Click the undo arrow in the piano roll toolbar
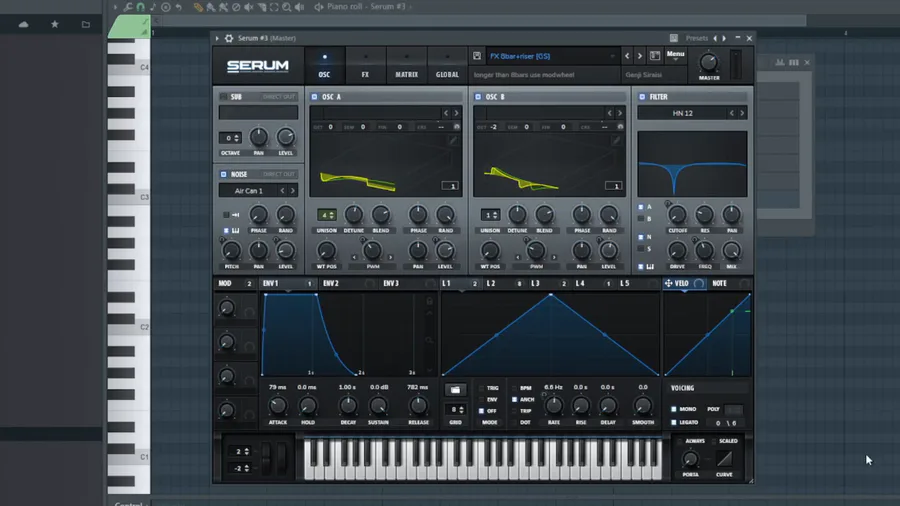This screenshot has height=506, width=900. (179, 7)
